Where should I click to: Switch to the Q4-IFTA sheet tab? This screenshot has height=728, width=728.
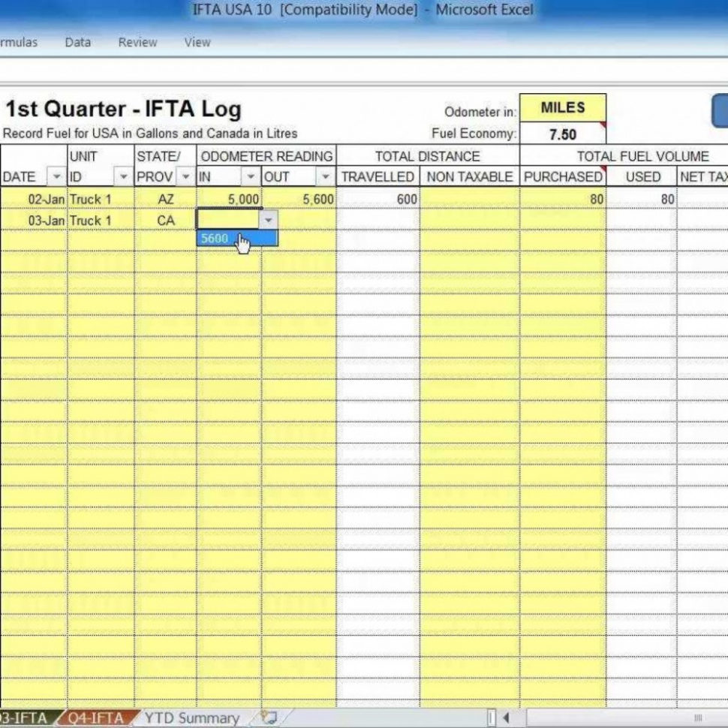(95, 718)
